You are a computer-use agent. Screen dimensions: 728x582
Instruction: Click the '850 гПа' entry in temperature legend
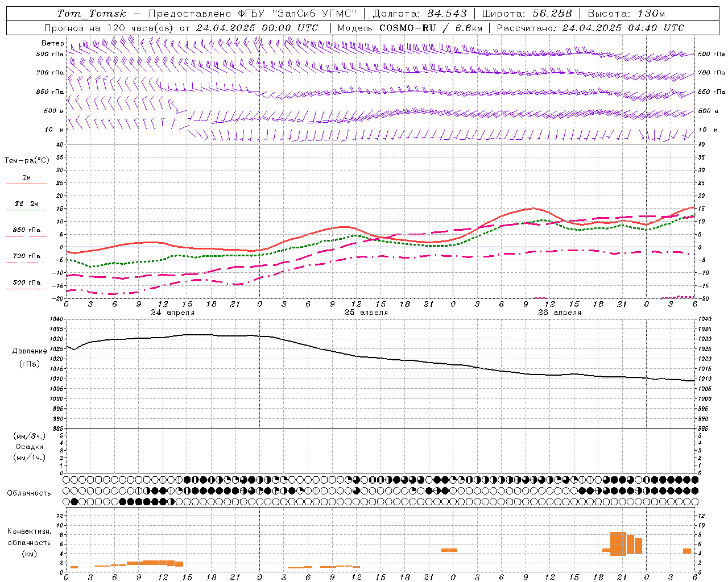pos(27,230)
